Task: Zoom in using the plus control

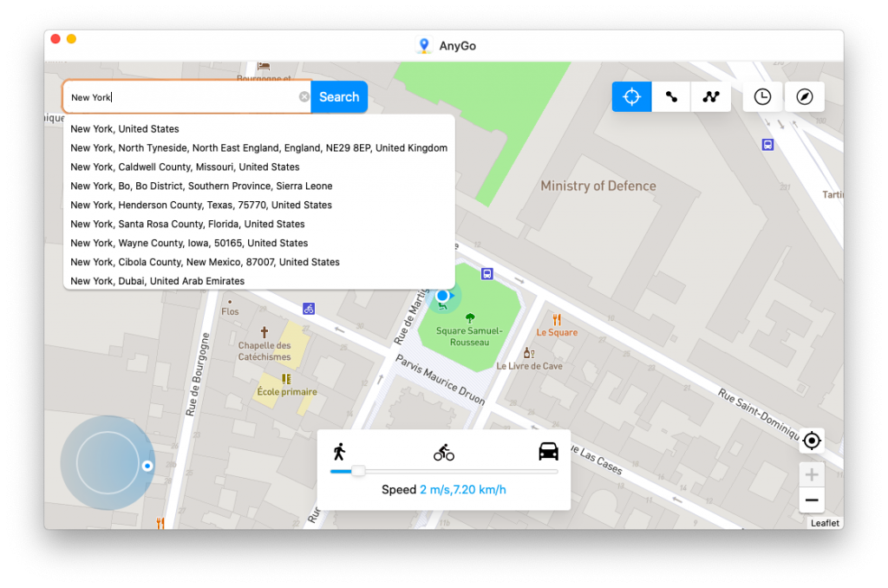Action: pos(812,474)
